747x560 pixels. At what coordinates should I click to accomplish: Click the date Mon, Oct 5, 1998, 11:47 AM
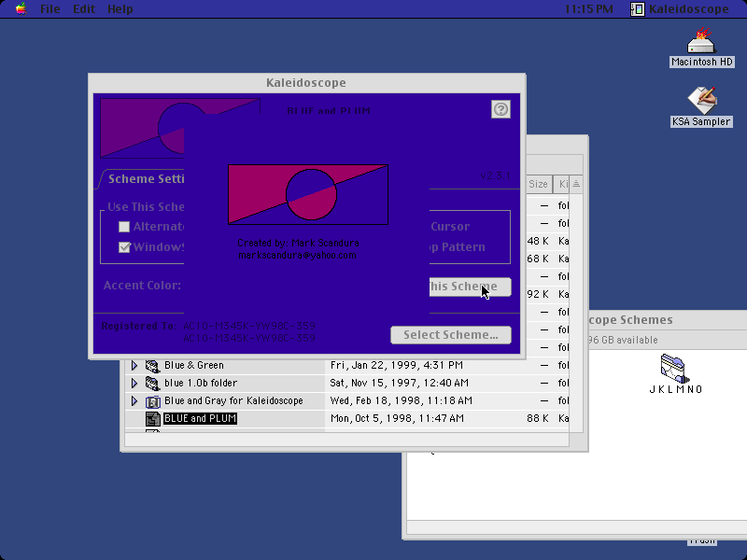click(397, 418)
